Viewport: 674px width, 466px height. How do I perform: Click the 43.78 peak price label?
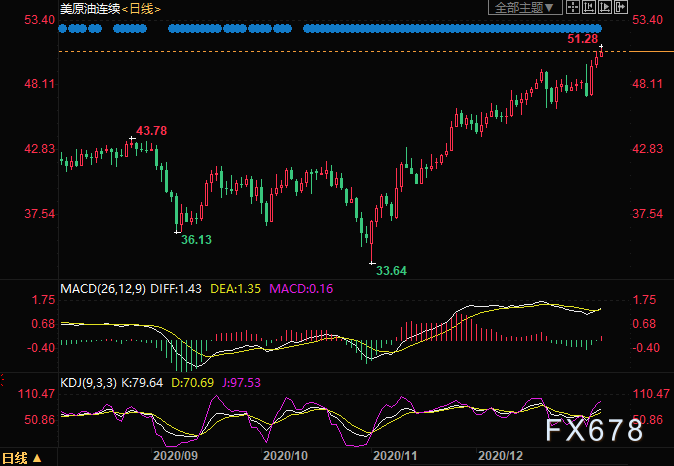tap(152, 131)
